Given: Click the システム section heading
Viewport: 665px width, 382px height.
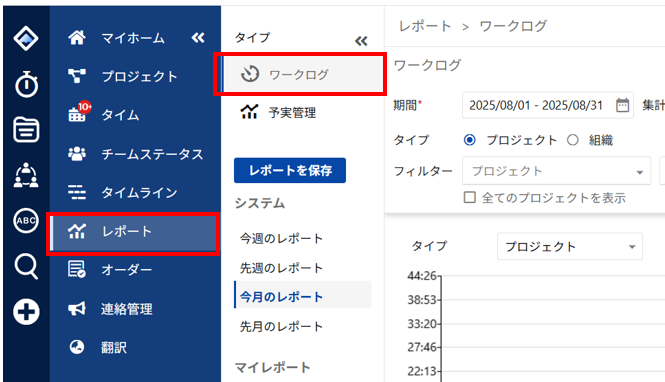Looking at the screenshot, I should click(260, 204).
